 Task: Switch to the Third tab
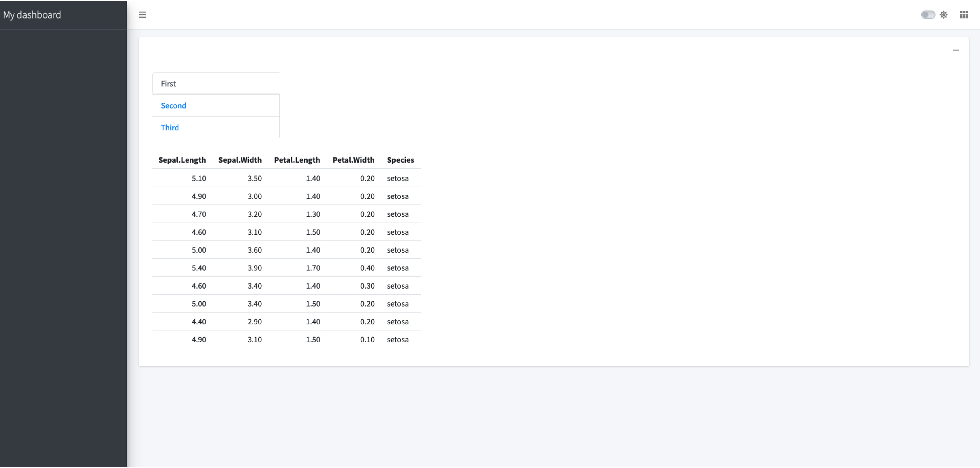170,128
